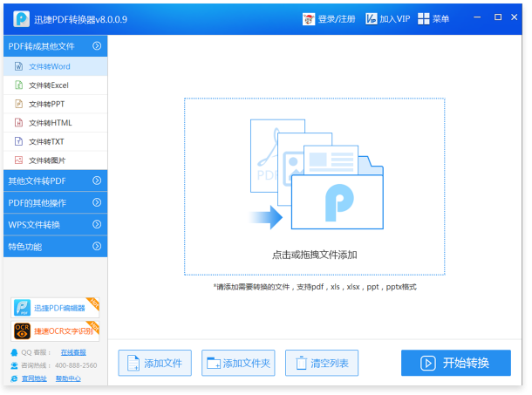Click the hotline headset icon
Screen dimensions: 532x395
pos(14,365)
